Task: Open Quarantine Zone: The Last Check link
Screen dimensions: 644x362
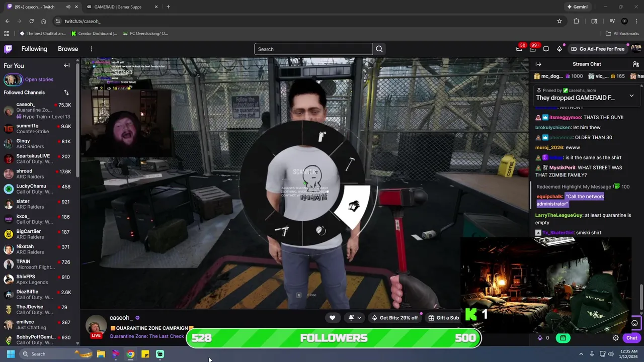Action: pos(146,336)
